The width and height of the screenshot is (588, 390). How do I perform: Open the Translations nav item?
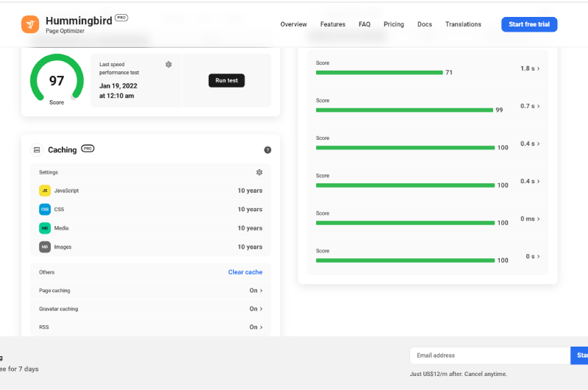[463, 24]
